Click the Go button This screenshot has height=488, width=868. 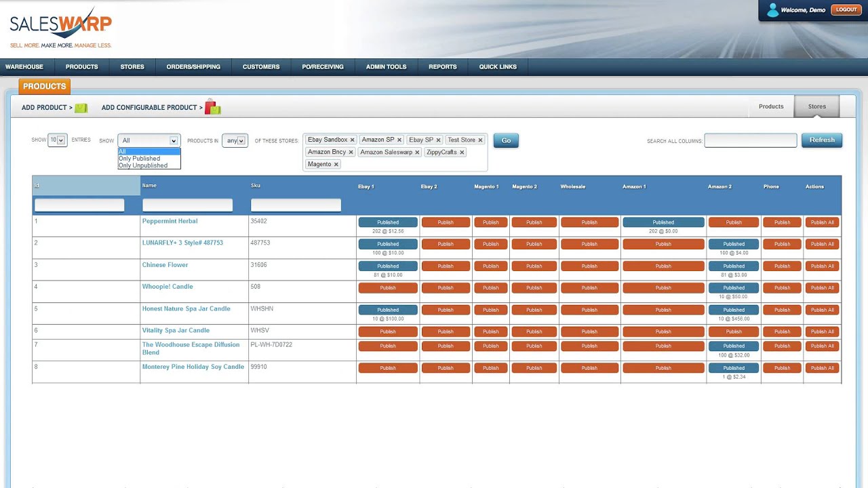tap(506, 140)
